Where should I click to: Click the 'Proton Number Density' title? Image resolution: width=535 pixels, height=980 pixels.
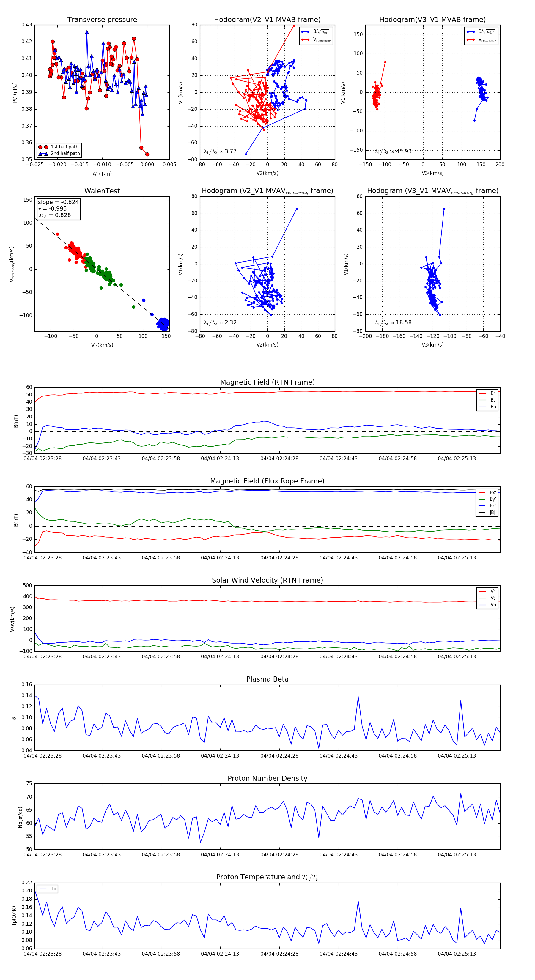coord(267,778)
